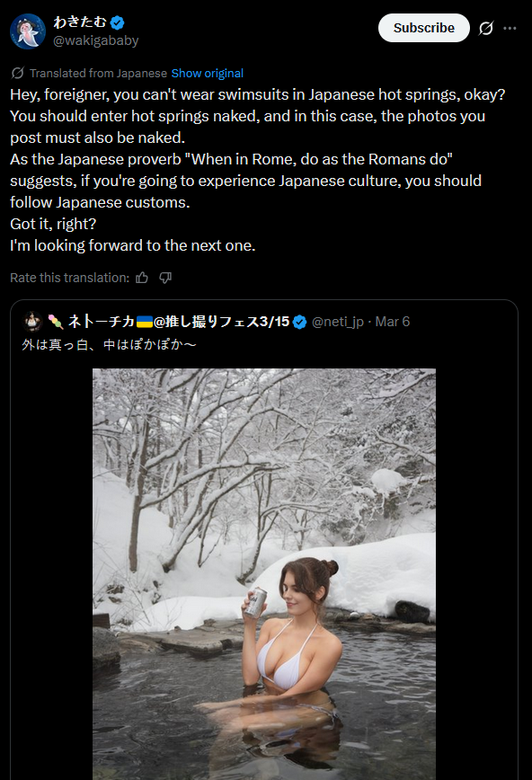Image resolution: width=532 pixels, height=780 pixels.
Task: Click the Subscribe button
Action: pyautogui.click(x=423, y=28)
